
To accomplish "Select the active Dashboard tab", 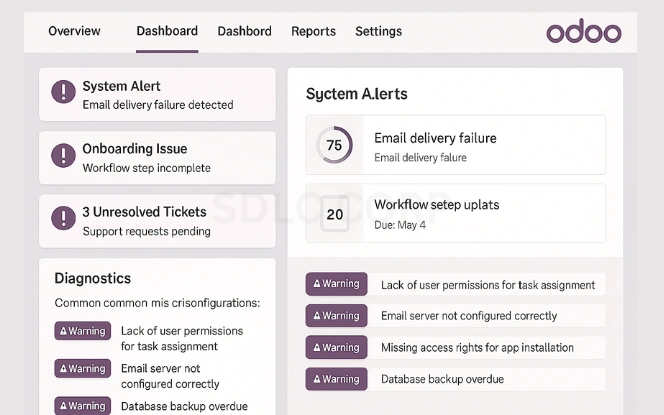I will coord(167,31).
